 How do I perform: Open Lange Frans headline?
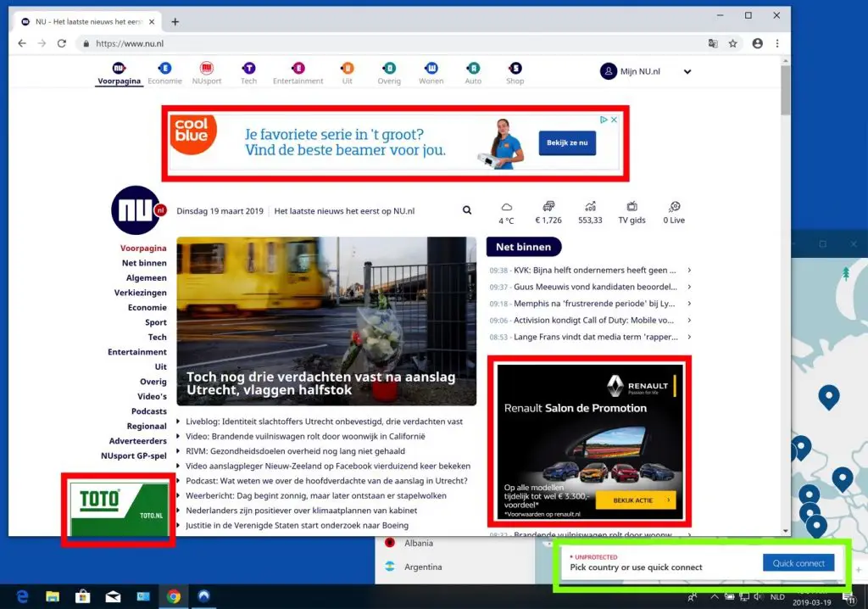(x=596, y=337)
